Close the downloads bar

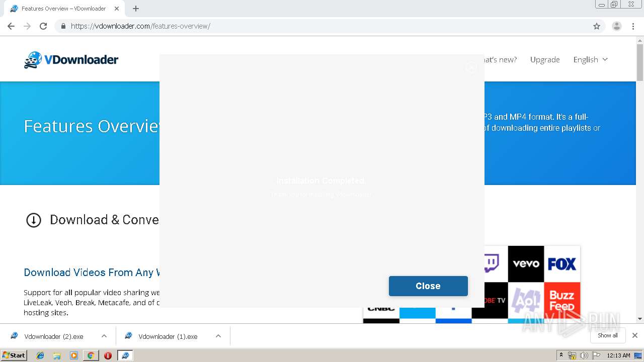coord(635,335)
